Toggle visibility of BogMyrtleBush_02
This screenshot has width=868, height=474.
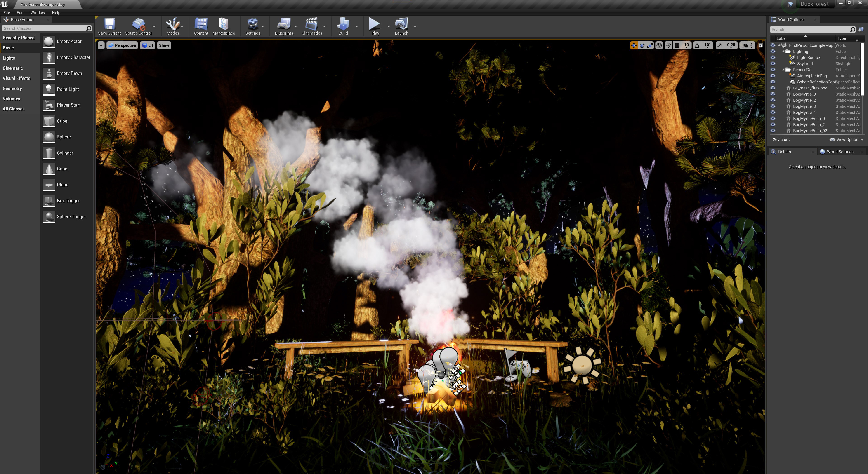[x=773, y=131]
